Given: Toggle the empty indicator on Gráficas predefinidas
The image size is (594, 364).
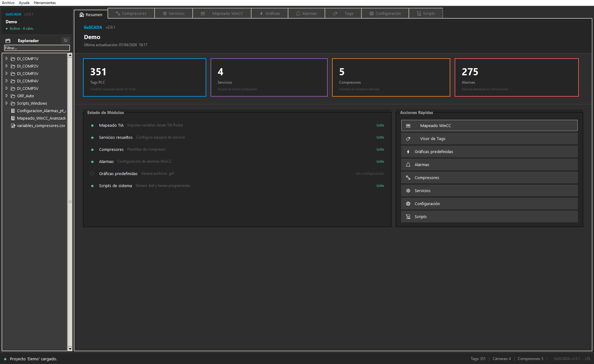Looking at the screenshot, I should point(92,173).
